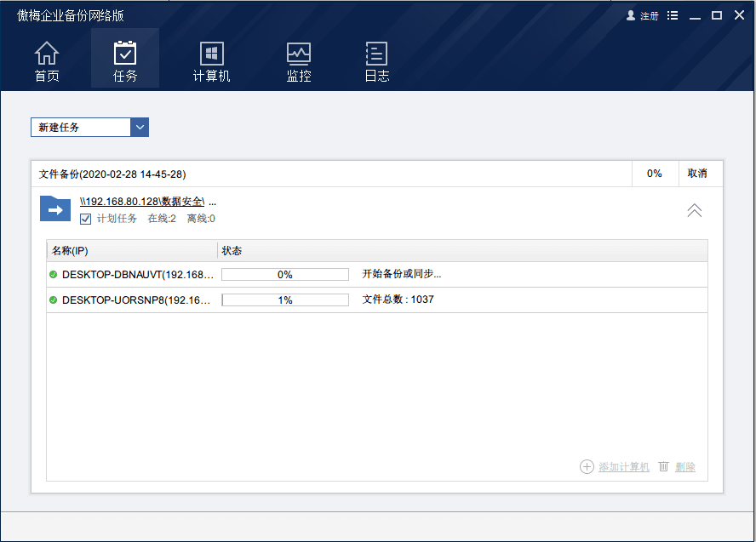
Task: Cancel the backup with 取消
Action: coord(697,174)
